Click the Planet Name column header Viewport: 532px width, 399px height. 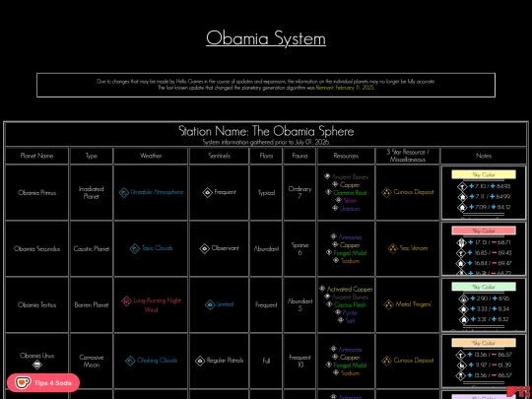36,156
